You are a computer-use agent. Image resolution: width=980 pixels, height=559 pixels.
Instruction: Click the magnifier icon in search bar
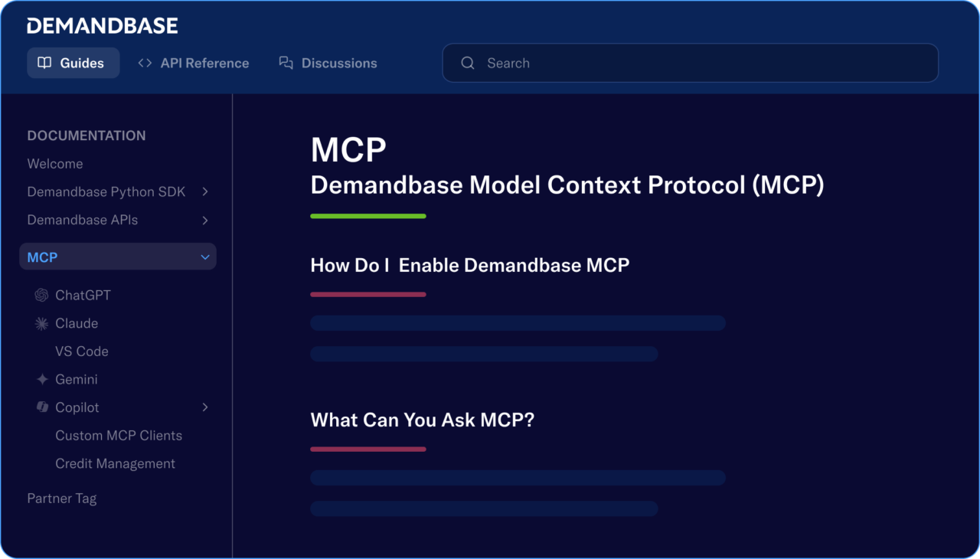[468, 63]
